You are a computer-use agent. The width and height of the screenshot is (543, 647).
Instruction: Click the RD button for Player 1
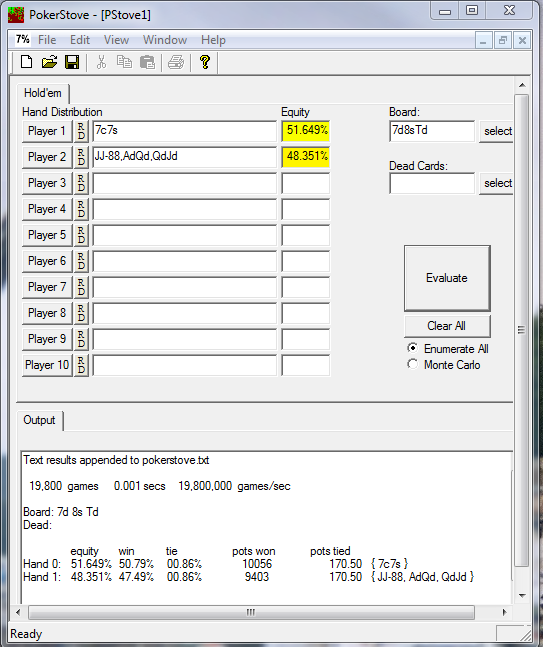point(81,131)
